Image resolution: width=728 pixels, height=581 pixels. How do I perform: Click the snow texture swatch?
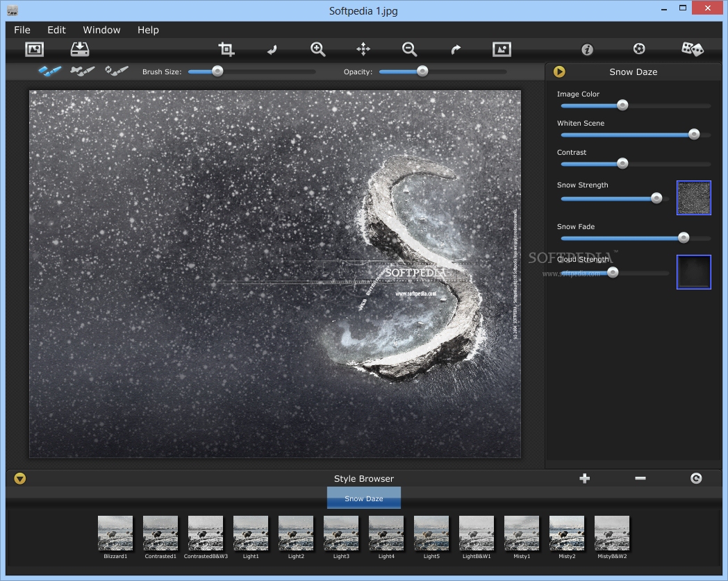click(694, 198)
